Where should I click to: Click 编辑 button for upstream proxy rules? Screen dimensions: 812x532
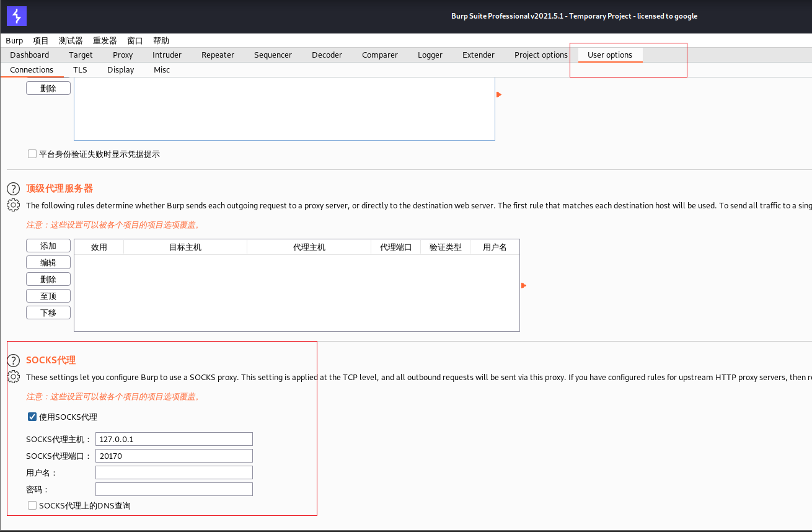48,262
